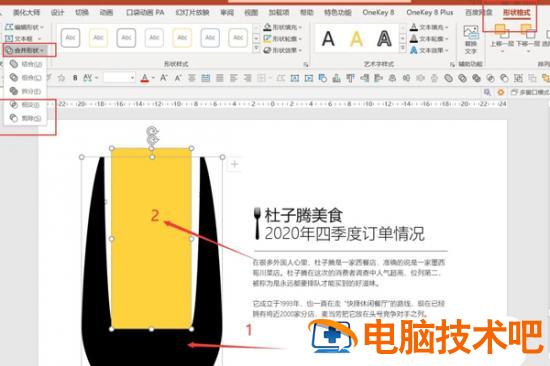This screenshot has height=366, width=550.
Task: Click title text 杜子腾美食
Action: pyautogui.click(x=303, y=215)
